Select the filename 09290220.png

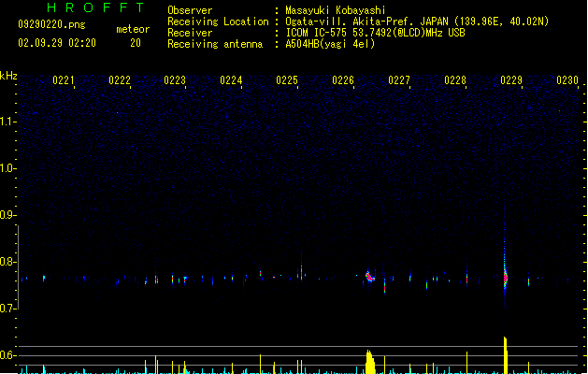coord(51,24)
